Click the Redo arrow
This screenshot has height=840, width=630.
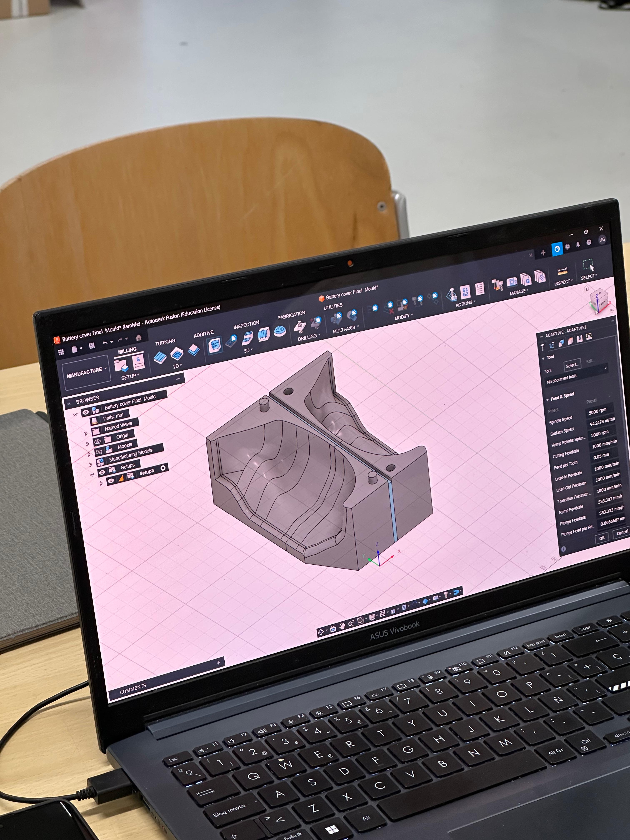[x=120, y=340]
